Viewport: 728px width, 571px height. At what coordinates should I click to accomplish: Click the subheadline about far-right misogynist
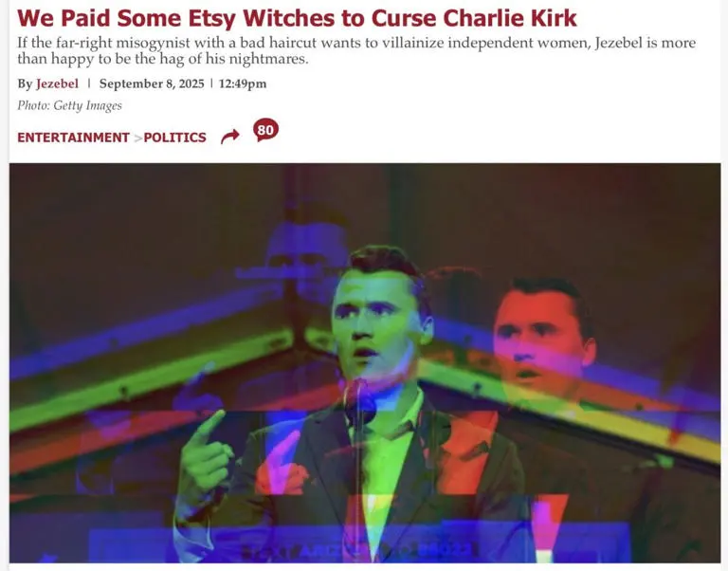(356, 50)
